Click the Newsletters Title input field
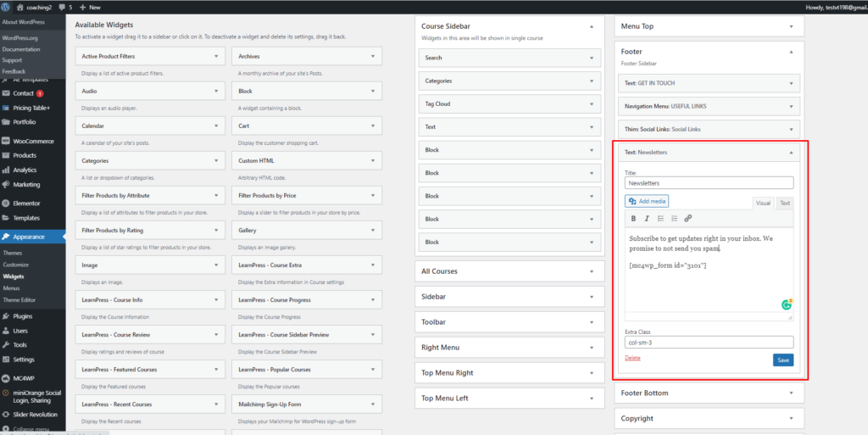 pyautogui.click(x=709, y=182)
